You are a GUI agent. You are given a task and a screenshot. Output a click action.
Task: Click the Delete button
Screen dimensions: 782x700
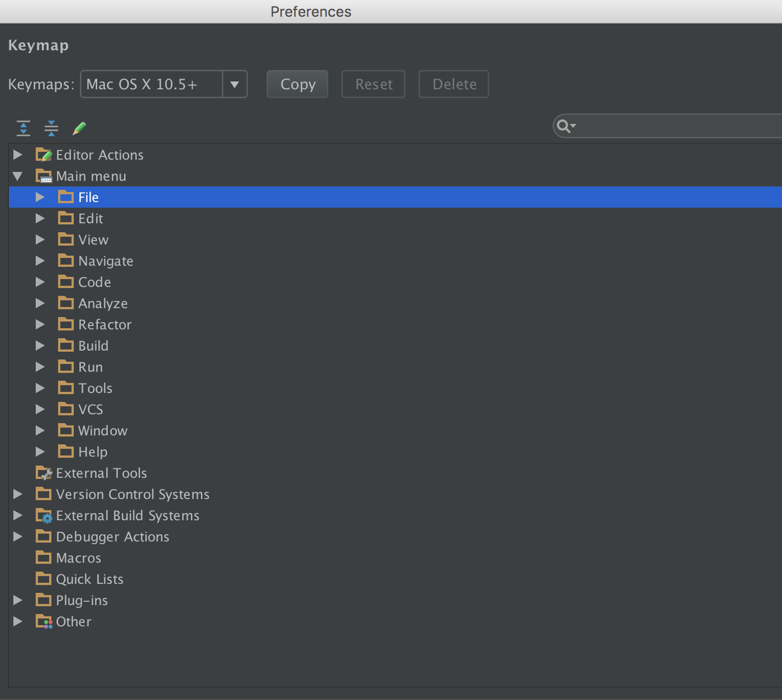click(x=453, y=84)
